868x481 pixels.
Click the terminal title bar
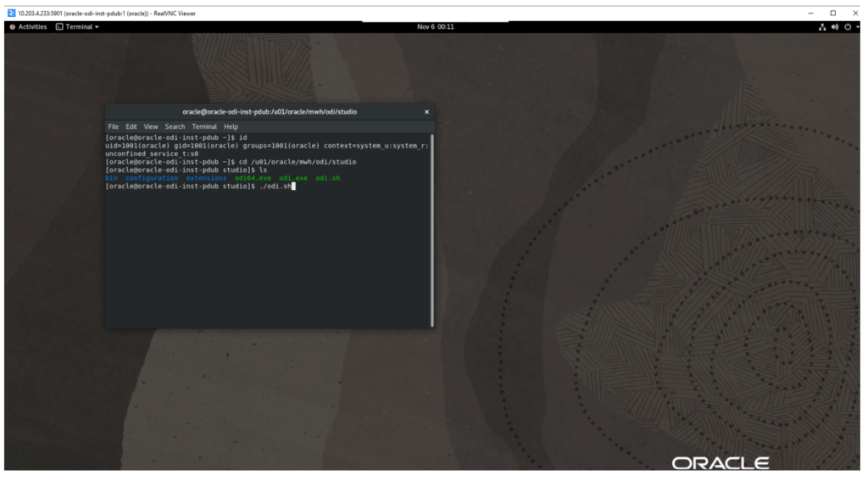click(270, 112)
